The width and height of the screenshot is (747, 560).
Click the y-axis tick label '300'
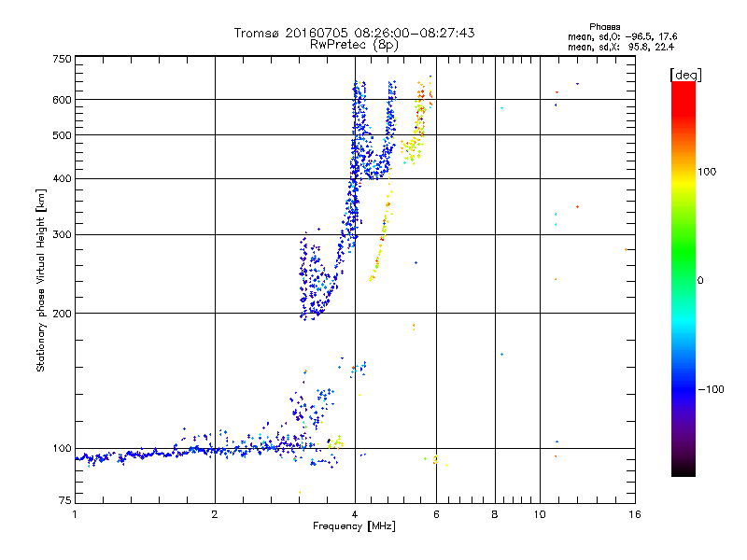point(62,235)
